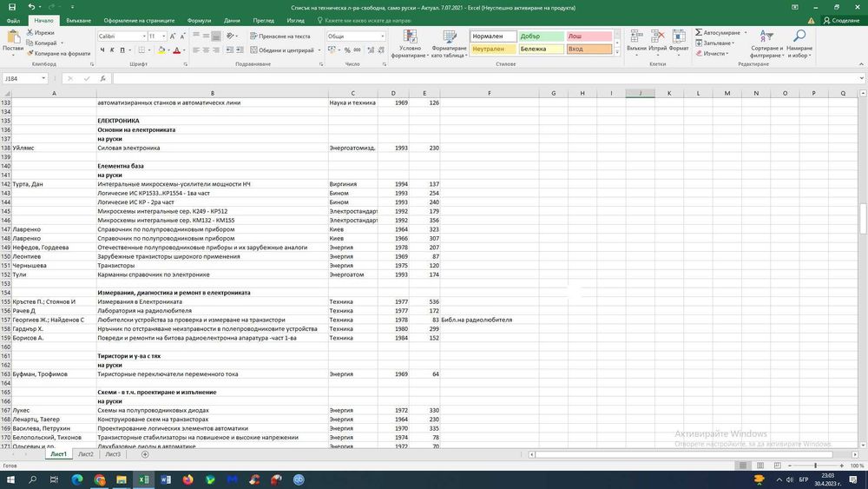This screenshot has height=489, width=868.
Task: Open Намиране и избор magnifier
Action: [799, 43]
